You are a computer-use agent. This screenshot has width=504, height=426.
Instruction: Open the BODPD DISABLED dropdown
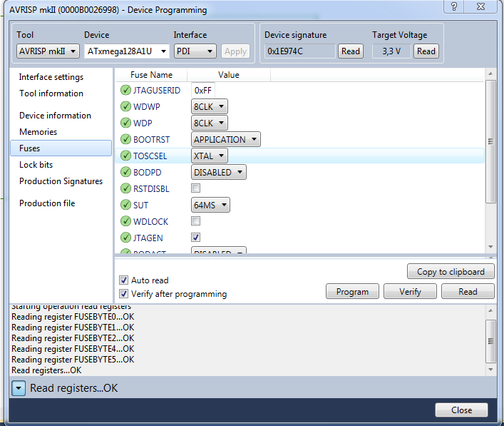(x=219, y=172)
